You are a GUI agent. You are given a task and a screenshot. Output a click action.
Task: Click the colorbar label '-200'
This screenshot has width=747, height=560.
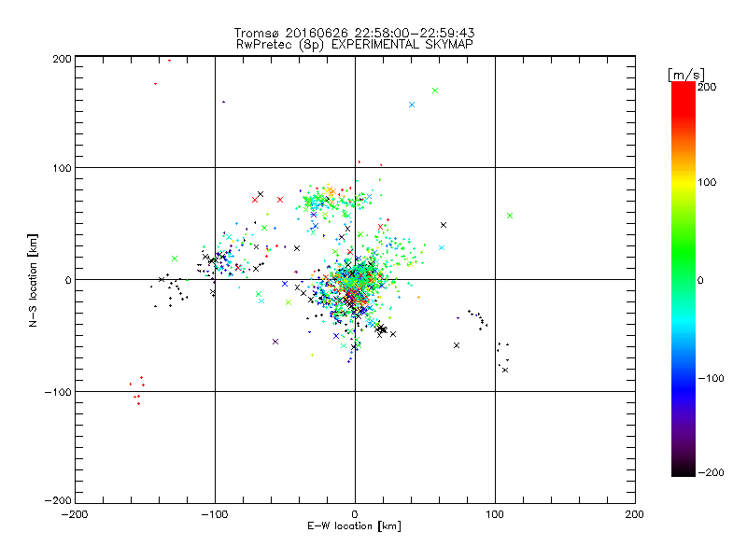pos(711,472)
